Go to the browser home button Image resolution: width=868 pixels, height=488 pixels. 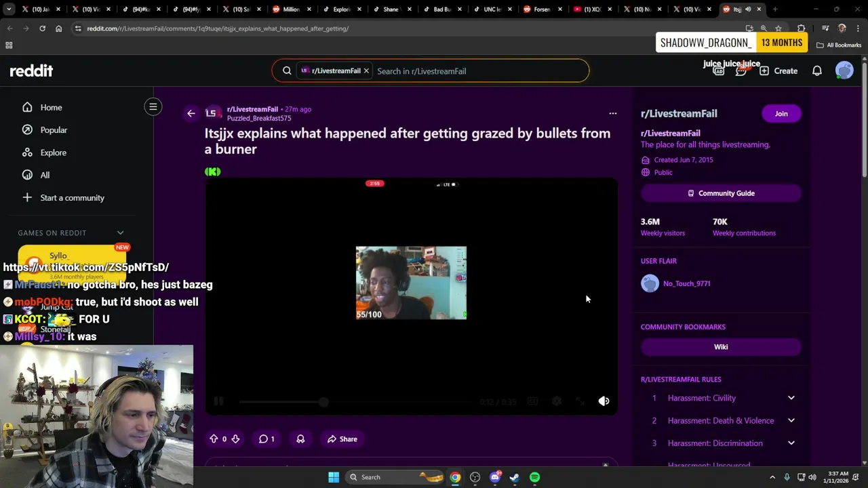58,28
